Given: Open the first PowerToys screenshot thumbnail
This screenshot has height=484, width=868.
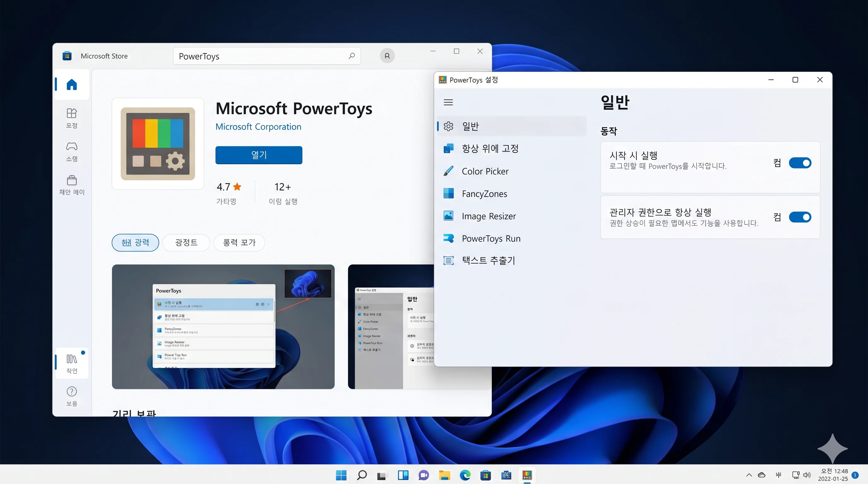Looking at the screenshot, I should (223, 327).
